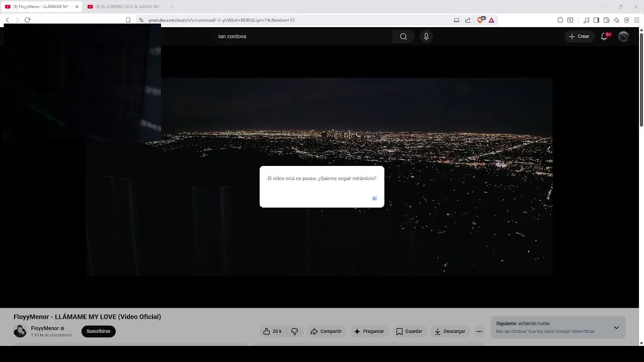Start voice search with microphone icon

pyautogui.click(x=426, y=36)
